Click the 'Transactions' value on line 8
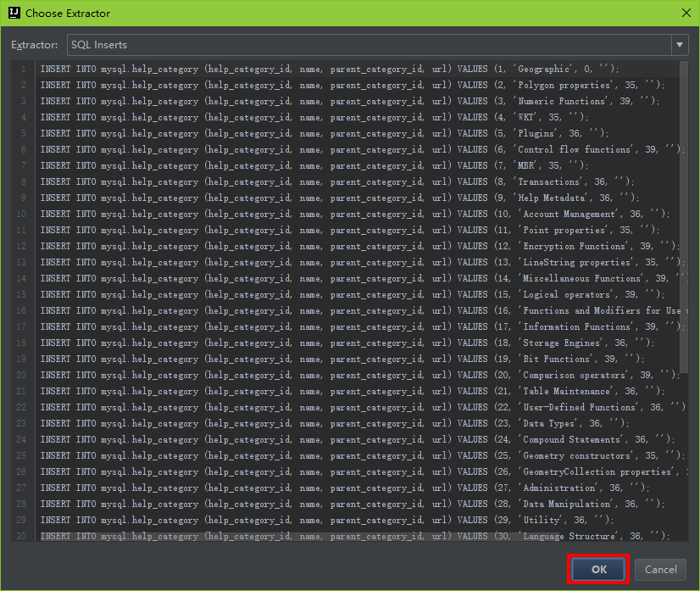Viewport: 700px width, 591px height. [549, 181]
